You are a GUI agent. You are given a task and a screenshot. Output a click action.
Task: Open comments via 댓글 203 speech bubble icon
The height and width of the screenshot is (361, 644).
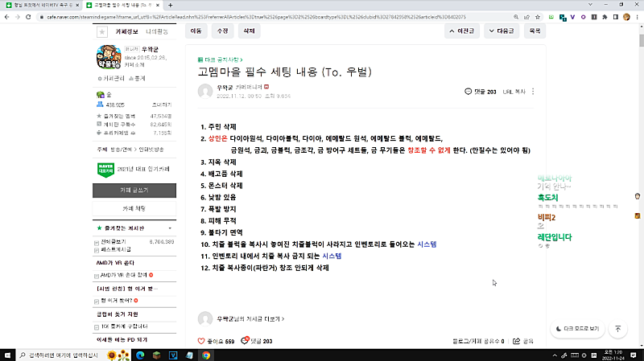coord(468,92)
